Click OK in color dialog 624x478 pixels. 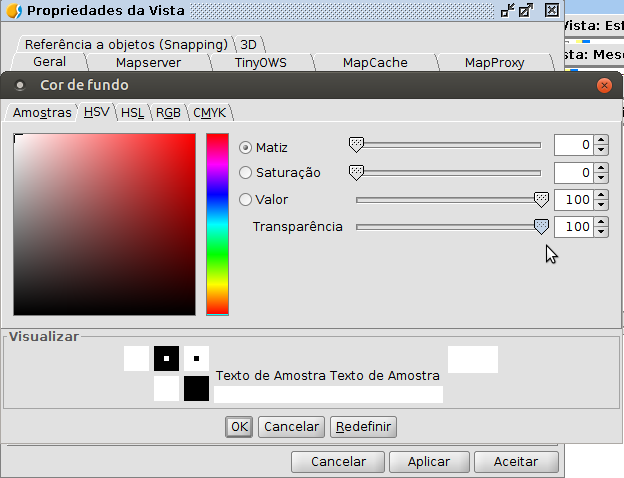238,427
